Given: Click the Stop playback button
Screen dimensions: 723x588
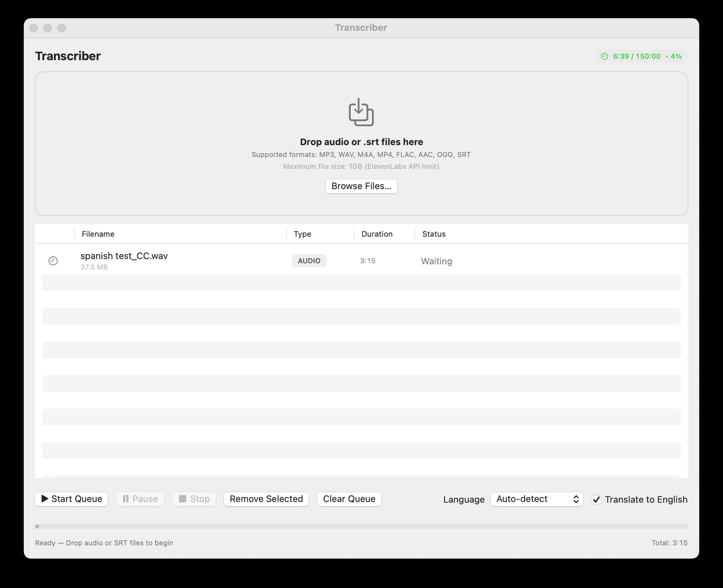Looking at the screenshot, I should [194, 499].
